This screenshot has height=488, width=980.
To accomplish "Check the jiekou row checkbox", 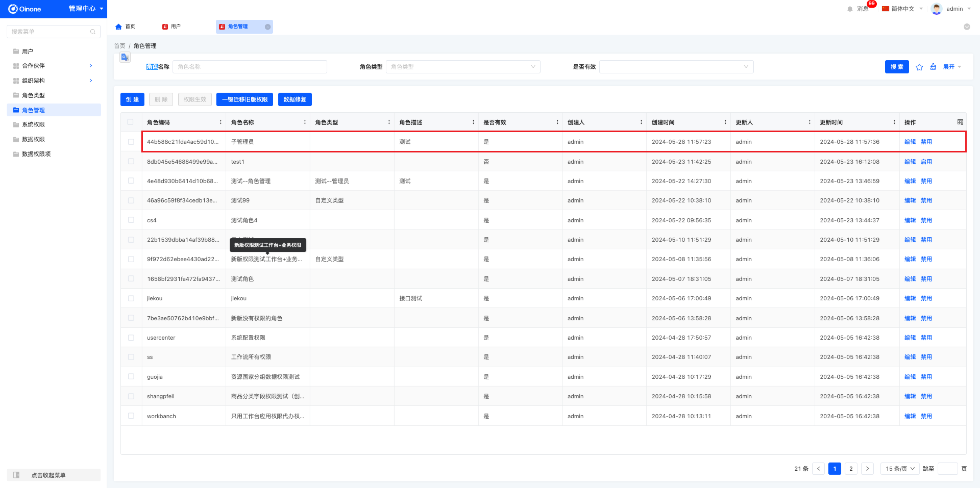I will pyautogui.click(x=131, y=298).
